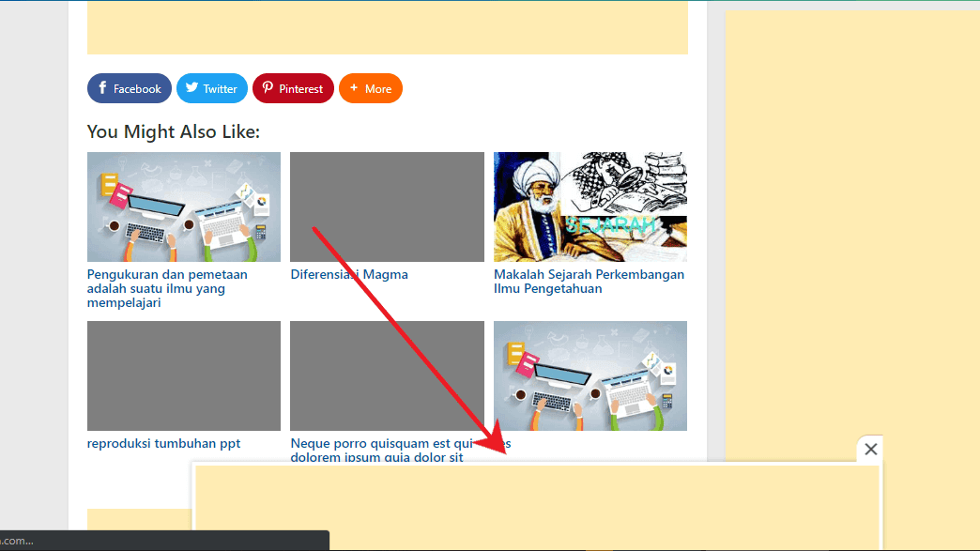Open the 'Diferensiasi Magma' article link
The image size is (980, 551).
[x=349, y=274]
